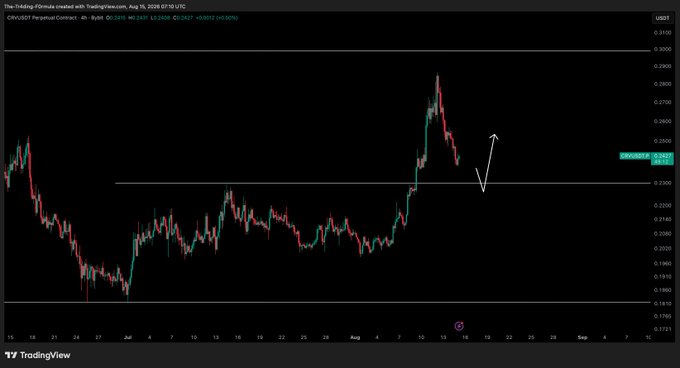Click the 0.1765 price axis label
Screen dimensions: 680x368
point(662,316)
